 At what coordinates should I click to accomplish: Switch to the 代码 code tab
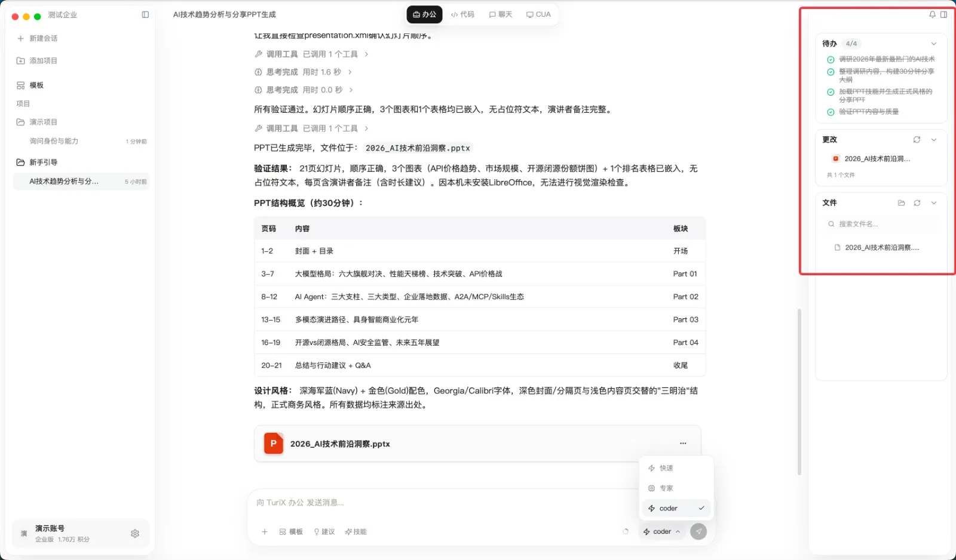tap(462, 14)
